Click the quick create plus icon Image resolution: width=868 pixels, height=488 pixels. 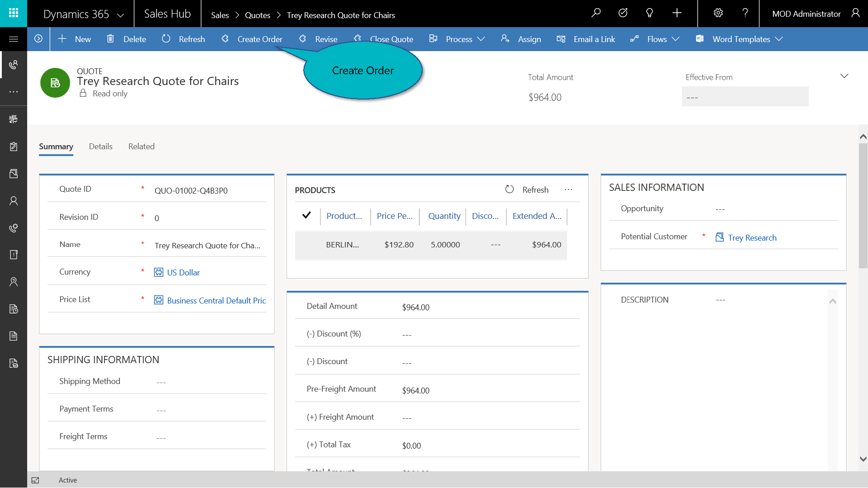pyautogui.click(x=677, y=13)
